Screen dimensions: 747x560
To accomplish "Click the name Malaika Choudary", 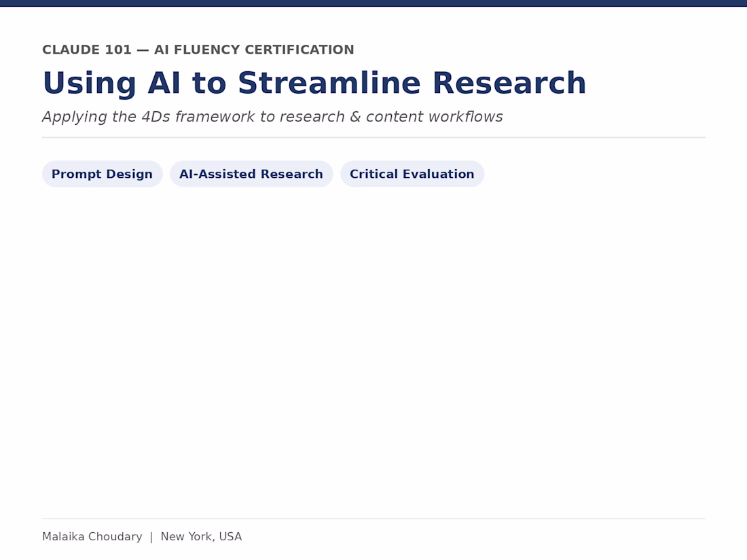I will [92, 537].
